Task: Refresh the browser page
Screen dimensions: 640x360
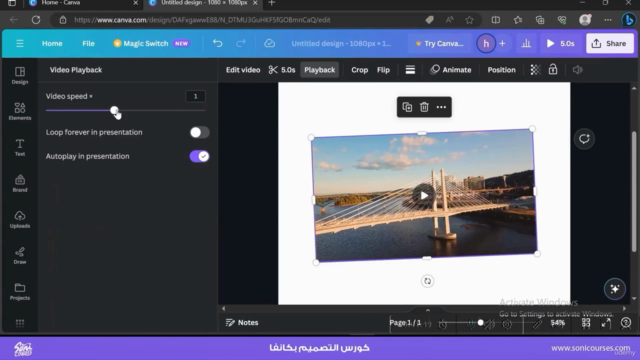Action: pos(36,20)
